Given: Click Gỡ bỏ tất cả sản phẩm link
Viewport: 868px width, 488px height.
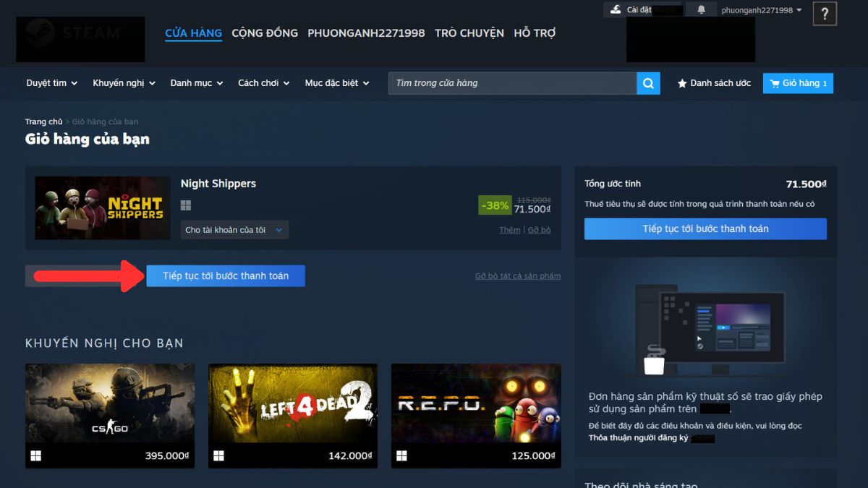Looking at the screenshot, I should tap(516, 275).
